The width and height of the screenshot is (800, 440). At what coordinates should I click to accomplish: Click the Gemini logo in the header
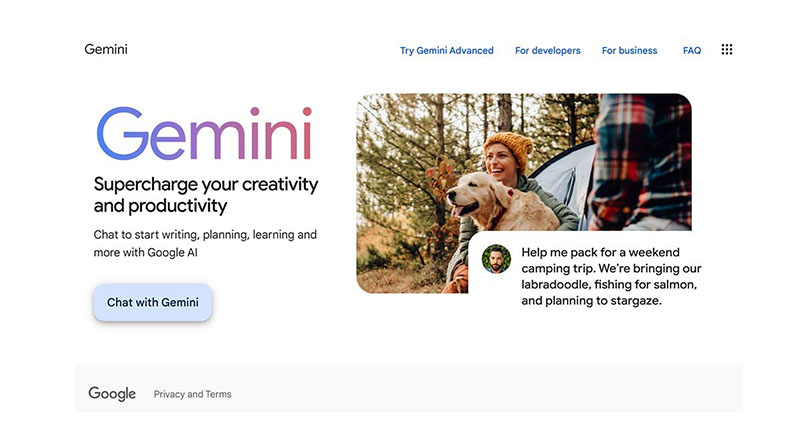tap(106, 49)
